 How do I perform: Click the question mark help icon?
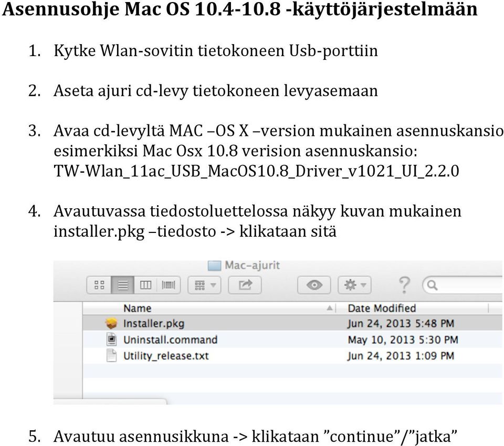point(404,285)
